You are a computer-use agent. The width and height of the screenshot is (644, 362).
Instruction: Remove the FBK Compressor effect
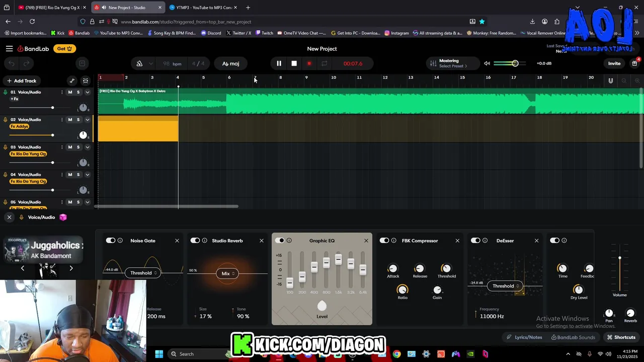[x=457, y=241]
